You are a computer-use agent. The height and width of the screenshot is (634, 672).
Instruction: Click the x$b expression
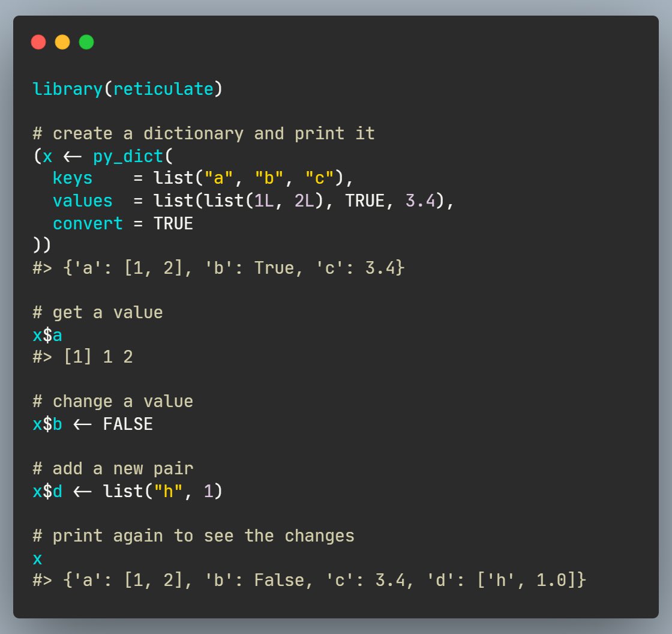point(47,424)
